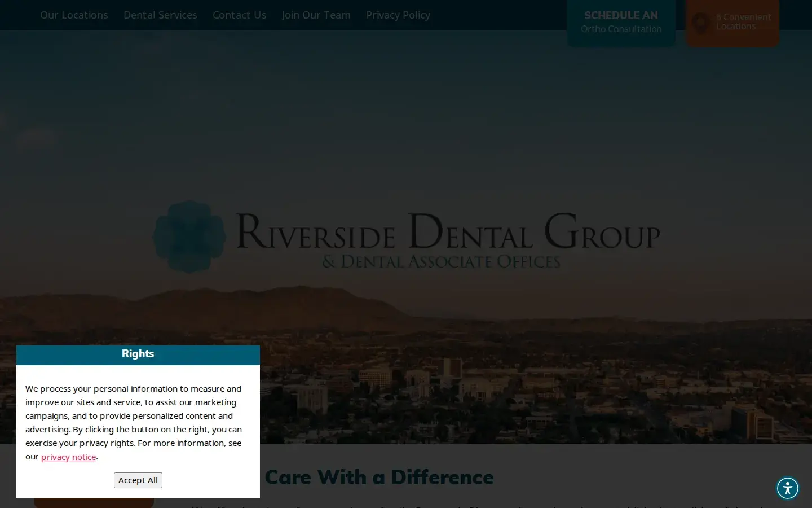This screenshot has width=812, height=508.
Task: Click the 6 Convenient Locations button
Action: [x=732, y=23]
